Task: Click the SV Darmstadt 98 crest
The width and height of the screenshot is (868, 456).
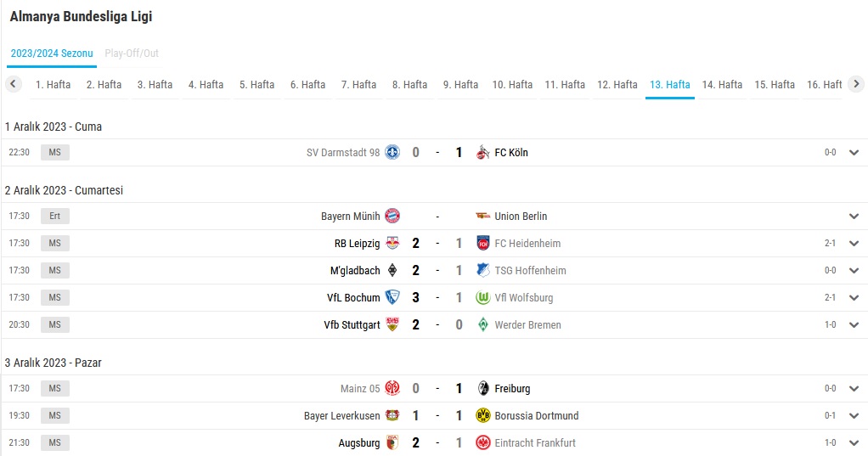Action: coord(392,152)
